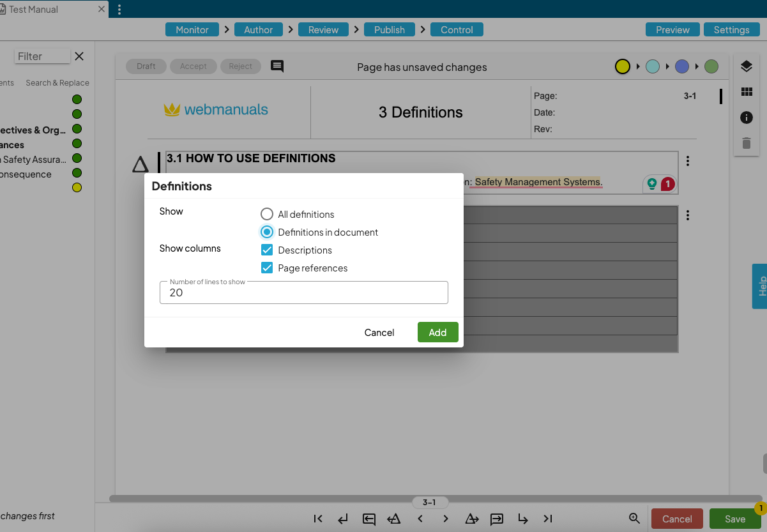Open the layers icon in right panel
This screenshot has height=532, width=767.
(747, 66)
